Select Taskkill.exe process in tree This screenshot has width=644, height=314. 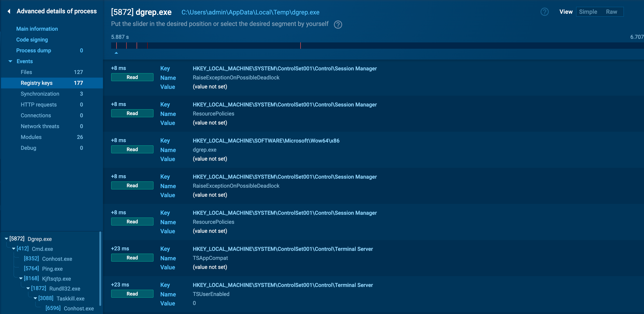70,298
